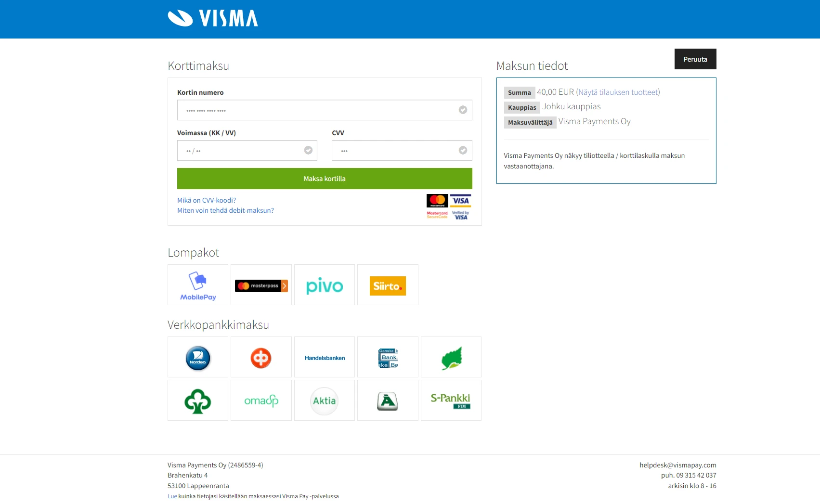
Task: Click the phone number 'puh. 09 315 42 037'
Action: (689, 475)
